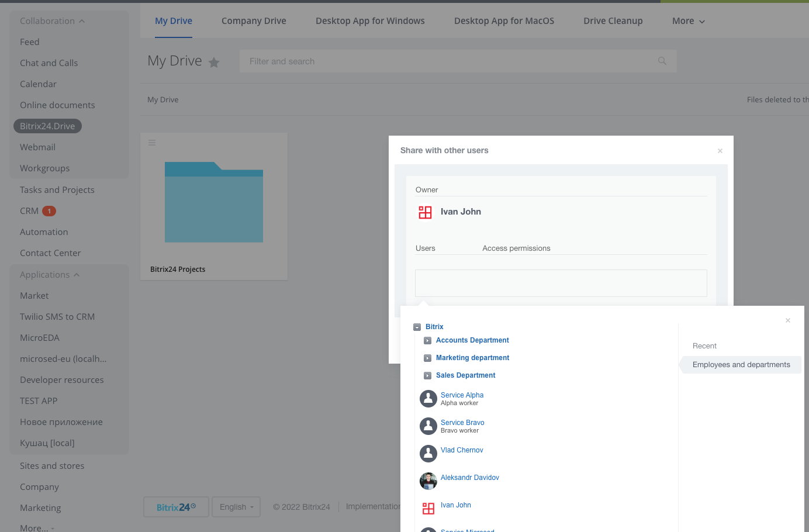Open Chat and Calls in sidebar
Screen dimensions: 809x532
coord(49,63)
